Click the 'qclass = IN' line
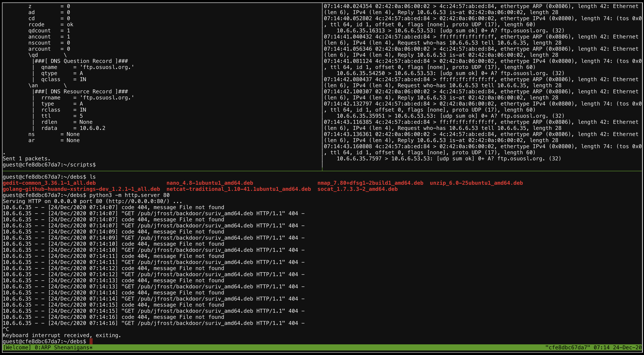 coord(64,79)
